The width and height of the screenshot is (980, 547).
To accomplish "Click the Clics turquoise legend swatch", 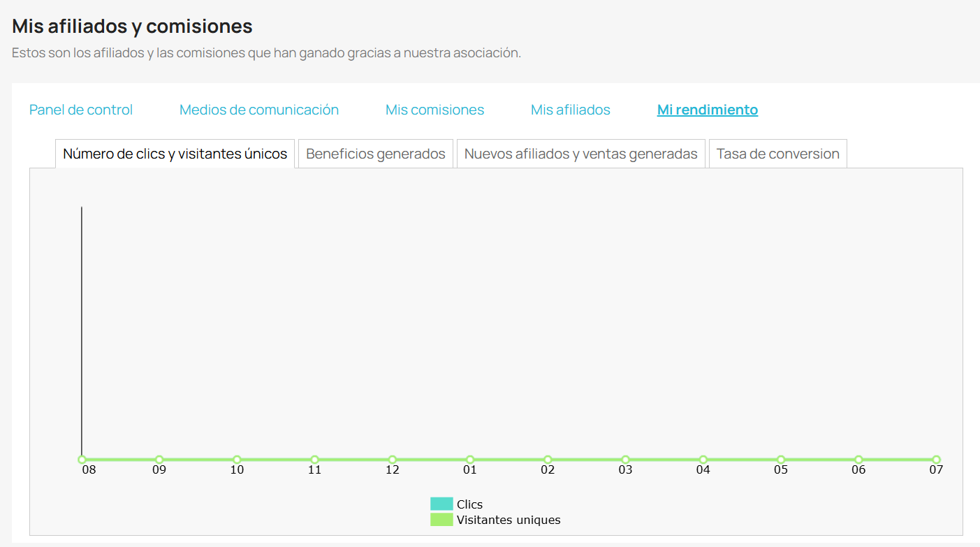I will click(x=441, y=504).
